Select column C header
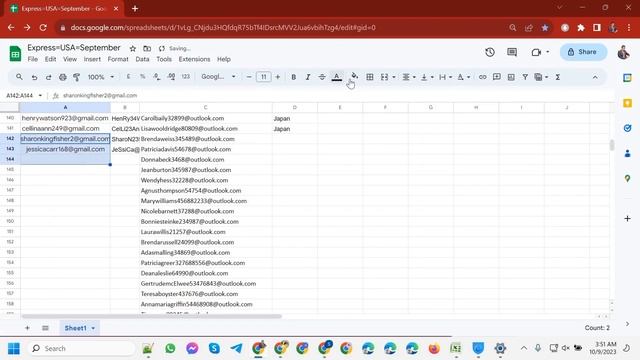The width and height of the screenshot is (640, 360). point(206,107)
